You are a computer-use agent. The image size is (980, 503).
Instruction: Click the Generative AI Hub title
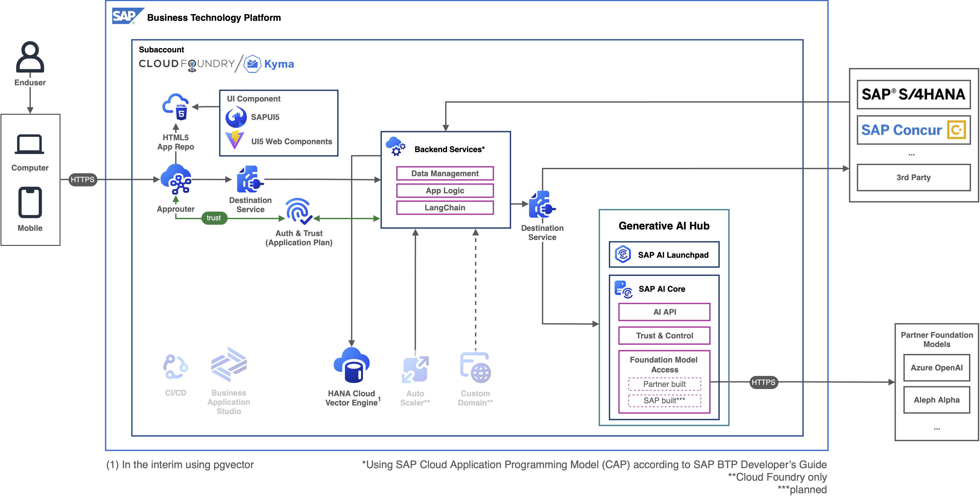point(664,226)
